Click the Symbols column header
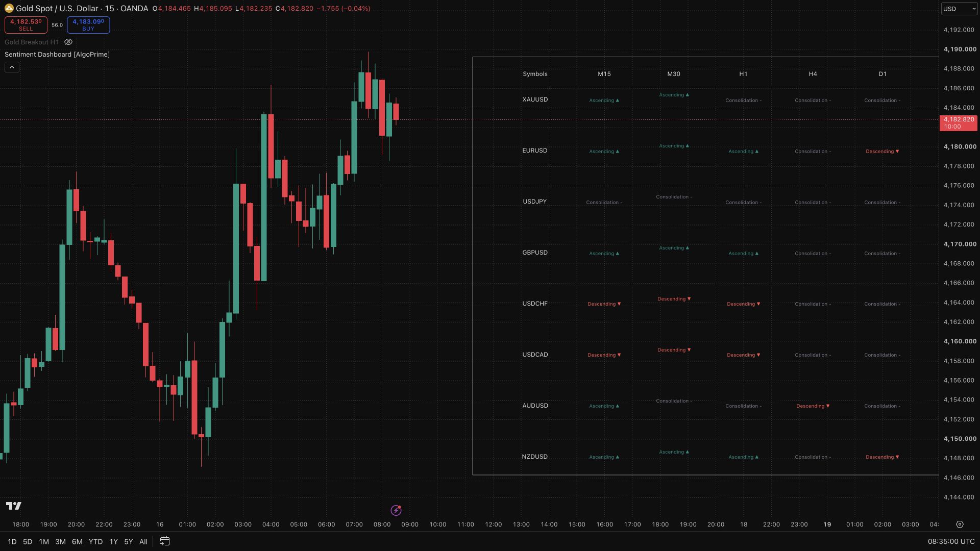Viewport: 980px width, 551px height. coord(535,74)
